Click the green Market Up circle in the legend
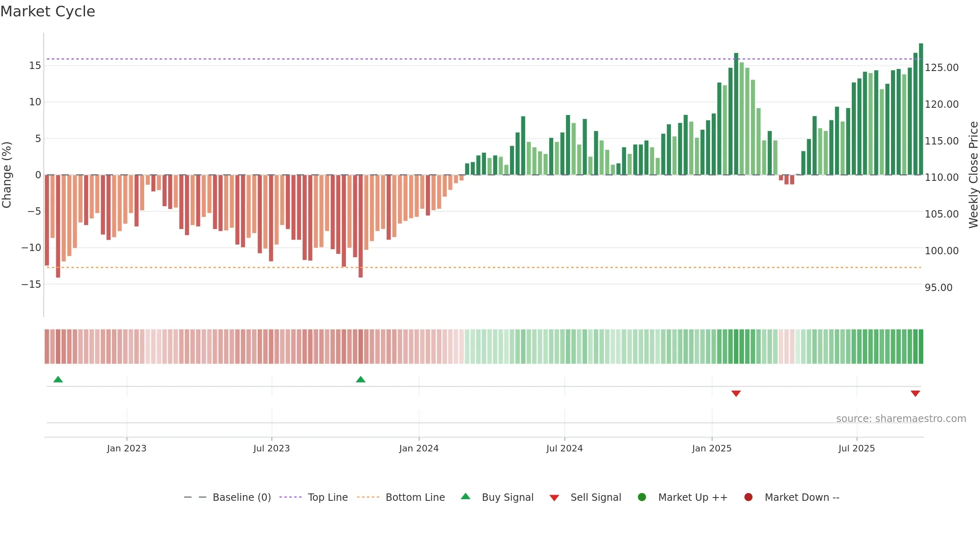Viewport: 980px width, 551px height. [x=642, y=497]
